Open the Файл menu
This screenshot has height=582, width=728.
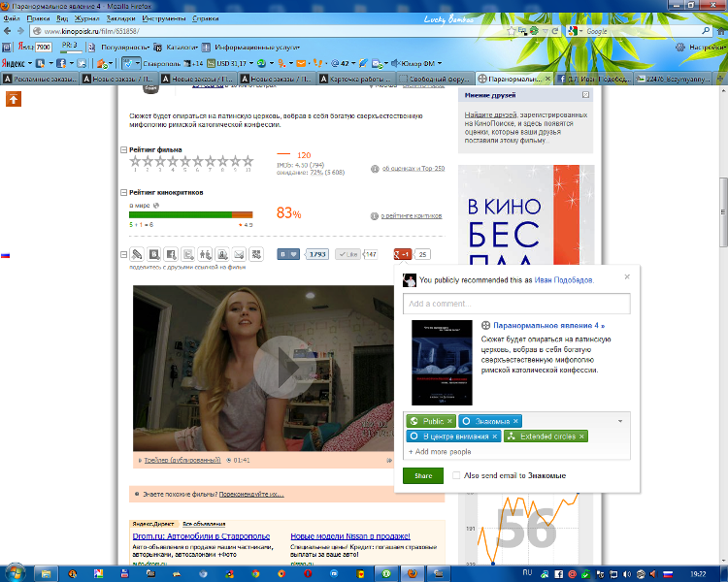click(x=12, y=18)
